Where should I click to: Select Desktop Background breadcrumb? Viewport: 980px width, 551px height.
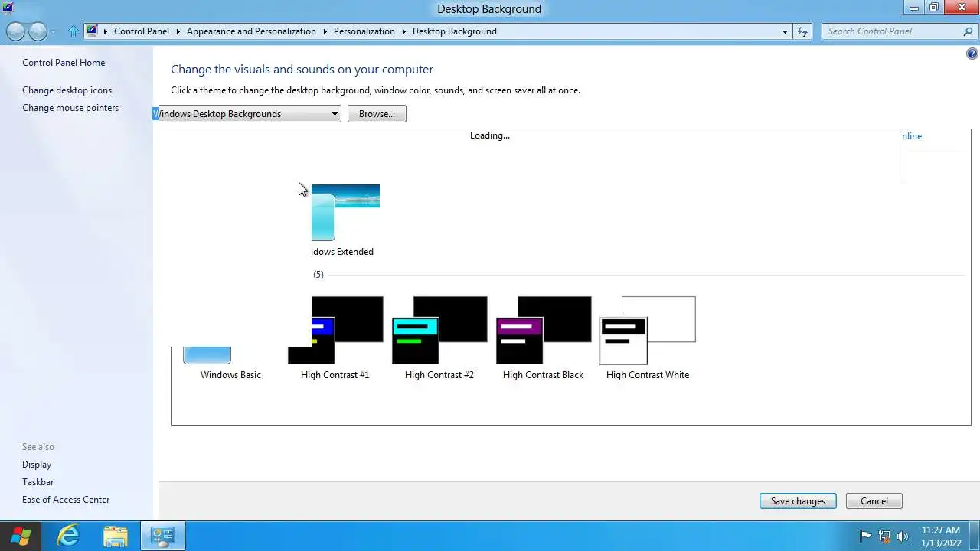tap(455, 31)
